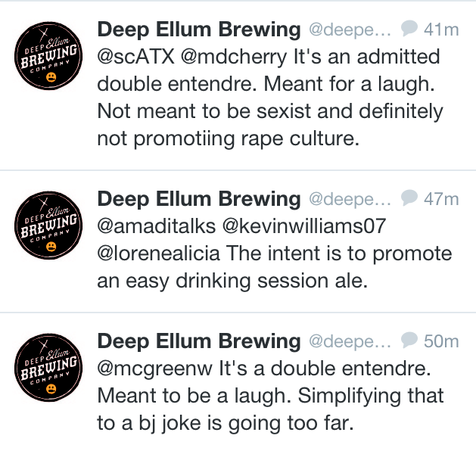Tap the @deepe... handle on 47m tweet
The height and width of the screenshot is (451, 476).
pos(350,200)
